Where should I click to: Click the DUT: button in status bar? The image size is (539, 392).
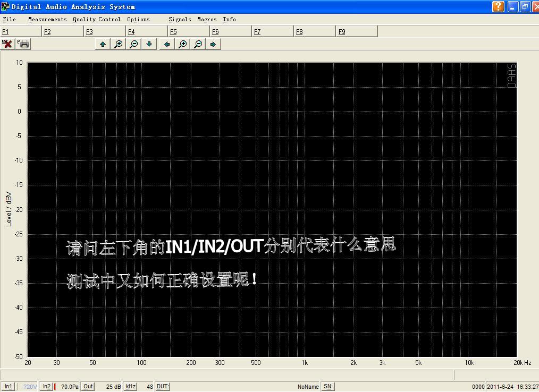tap(163, 387)
